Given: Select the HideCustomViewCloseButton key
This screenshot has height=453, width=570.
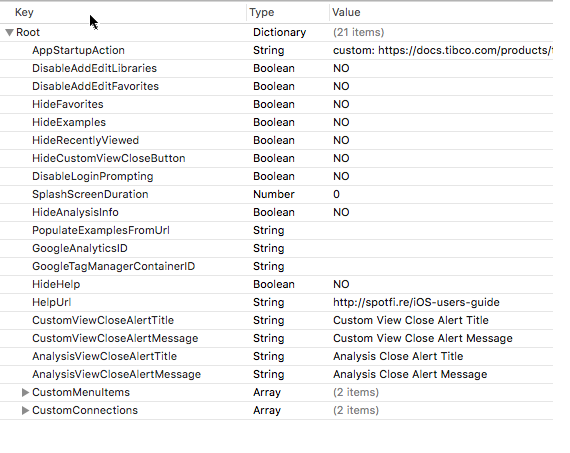Looking at the screenshot, I should (109, 158).
